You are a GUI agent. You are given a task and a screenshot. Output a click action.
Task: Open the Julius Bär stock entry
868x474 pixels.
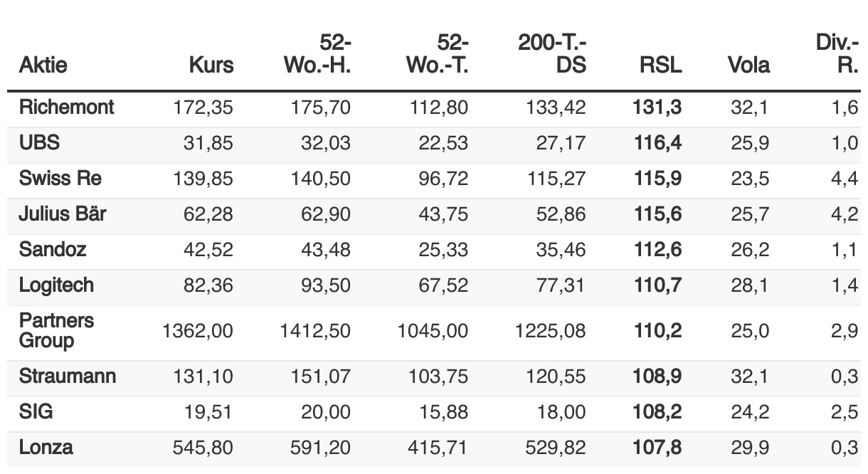(x=63, y=214)
